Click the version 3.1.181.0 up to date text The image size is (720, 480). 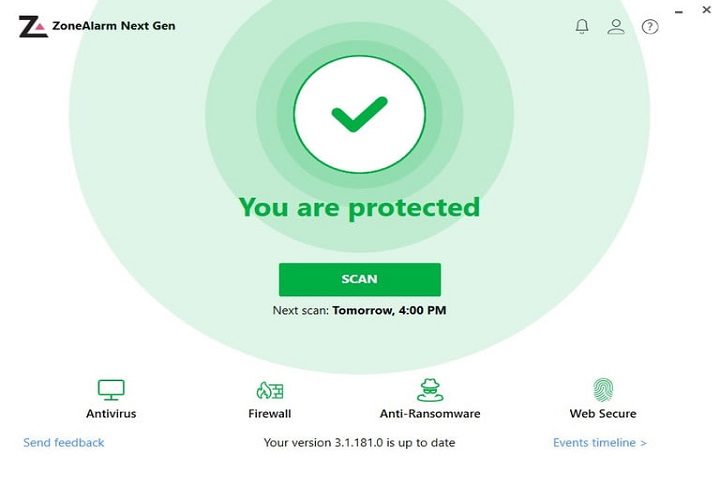pyautogui.click(x=359, y=442)
